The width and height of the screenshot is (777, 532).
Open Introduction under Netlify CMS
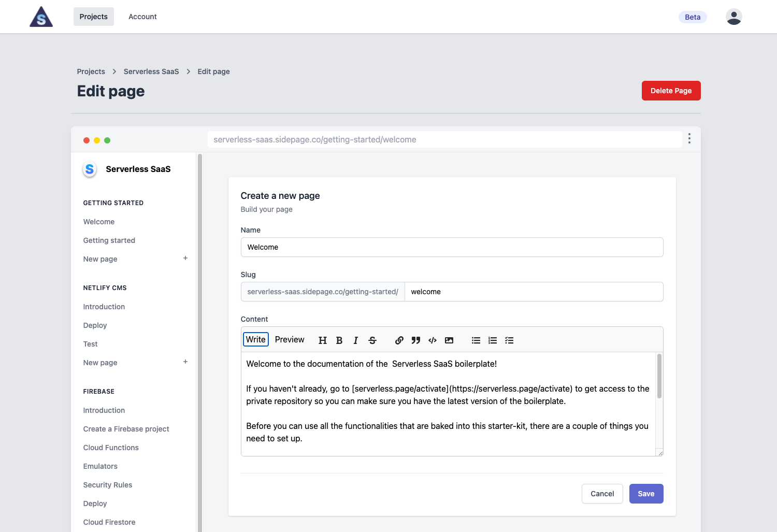click(104, 307)
